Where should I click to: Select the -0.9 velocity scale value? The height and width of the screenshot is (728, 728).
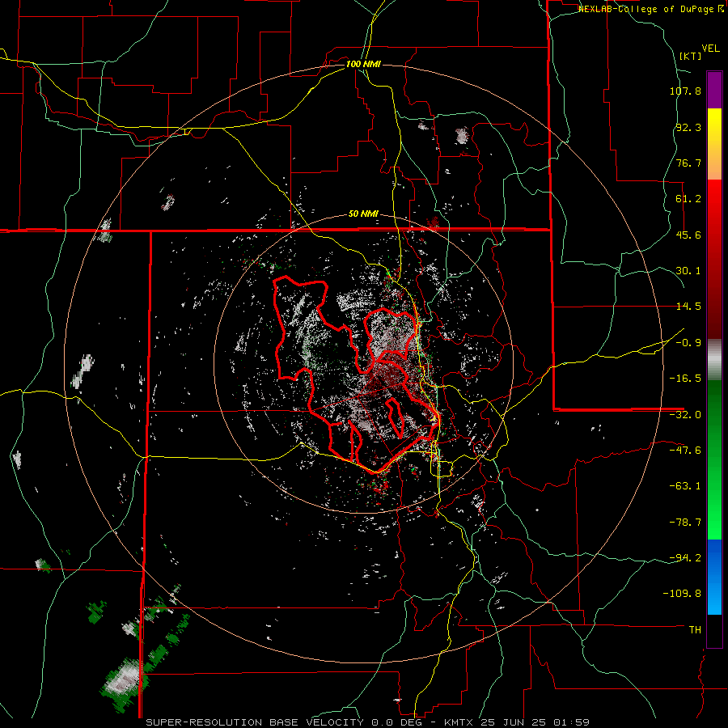click(x=688, y=343)
